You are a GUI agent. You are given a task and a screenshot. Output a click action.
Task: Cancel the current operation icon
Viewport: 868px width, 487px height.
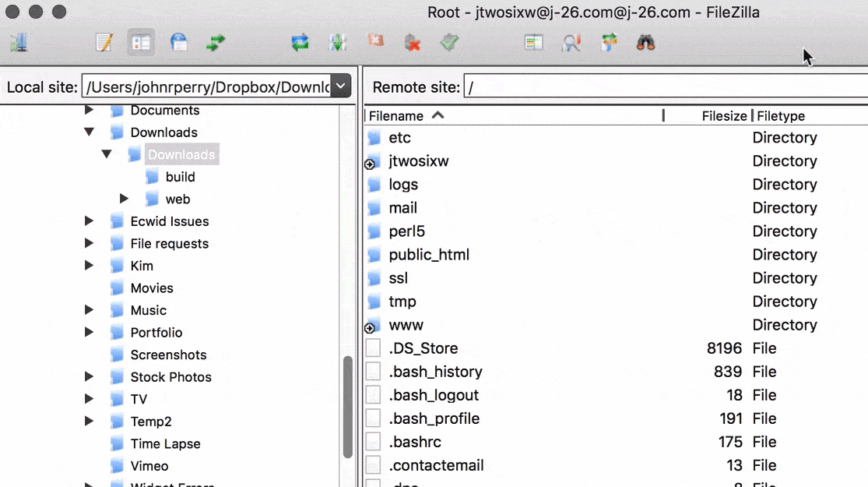375,42
